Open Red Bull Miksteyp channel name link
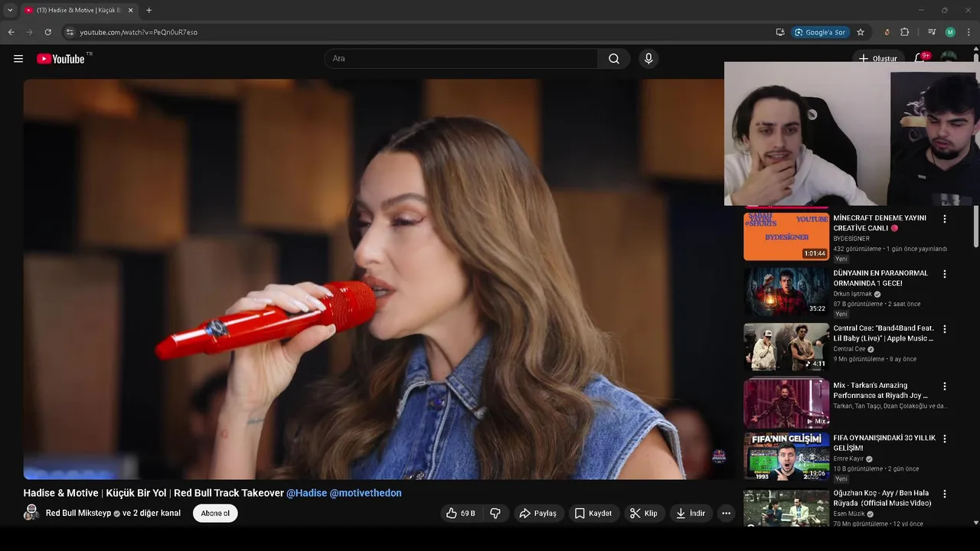This screenshot has height=551, width=980. pyautogui.click(x=78, y=514)
